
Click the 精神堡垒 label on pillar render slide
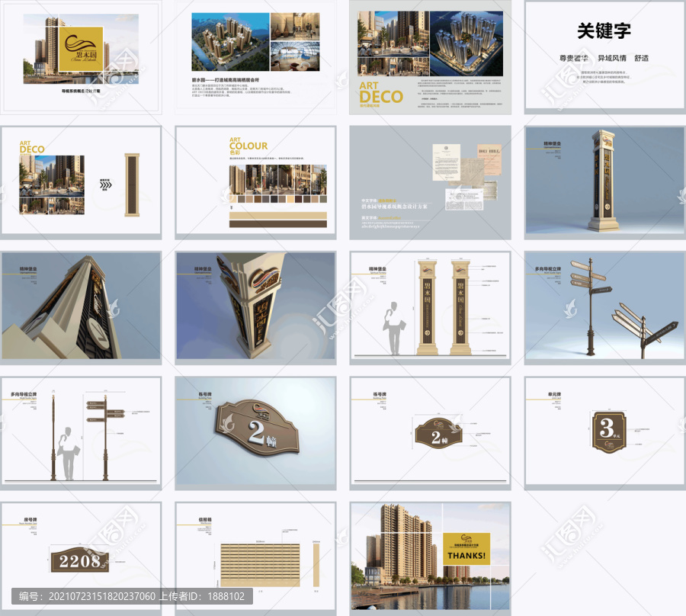point(552,143)
